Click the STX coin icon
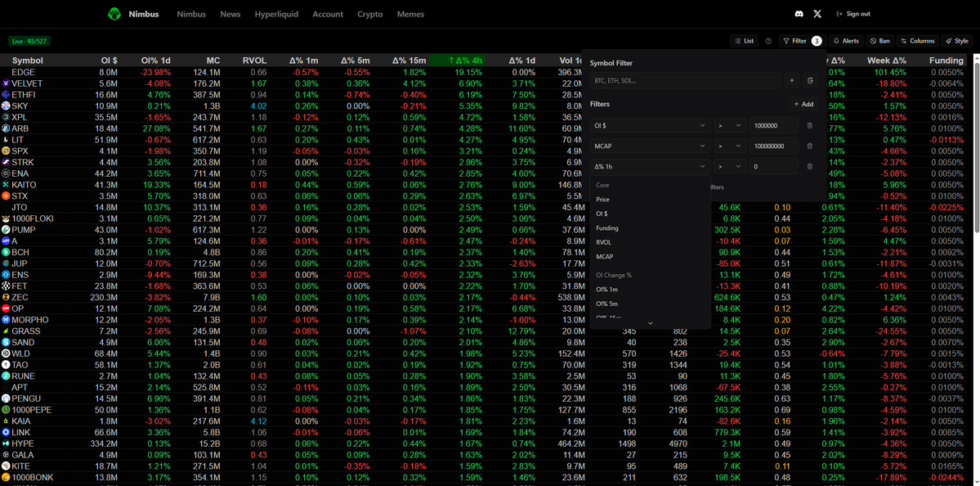 (6, 196)
